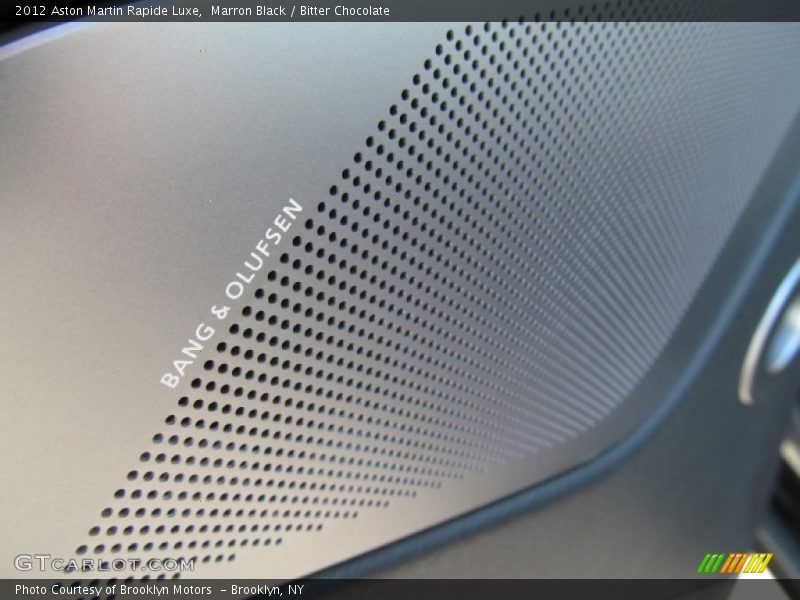Click the '2012 Aston Martin Rapide Luxe' caption

[x=108, y=11]
